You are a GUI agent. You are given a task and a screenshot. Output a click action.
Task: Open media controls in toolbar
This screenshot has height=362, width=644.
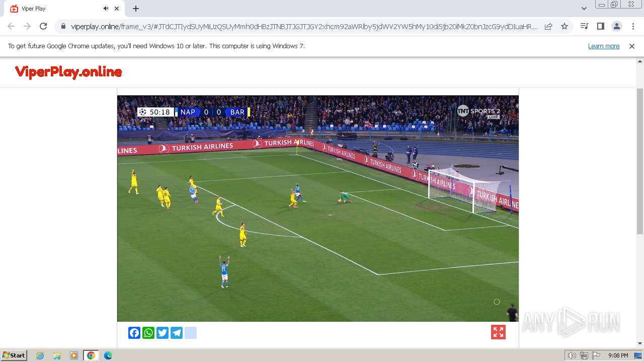coord(584,26)
